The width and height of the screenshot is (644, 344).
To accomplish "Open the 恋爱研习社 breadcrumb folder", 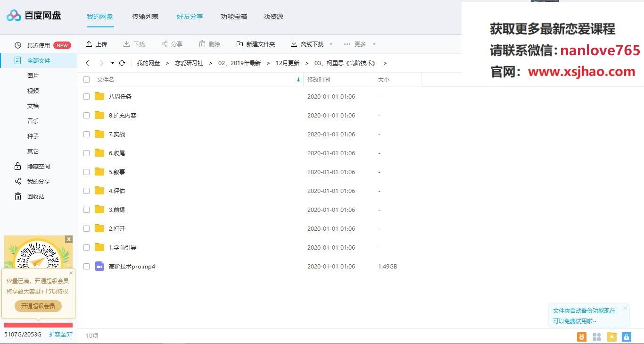I will coord(189,62).
